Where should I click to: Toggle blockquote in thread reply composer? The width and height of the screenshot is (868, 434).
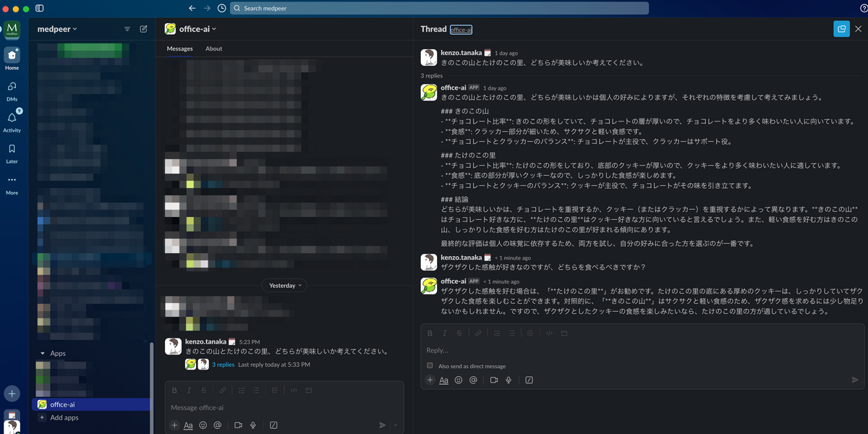[x=530, y=333]
